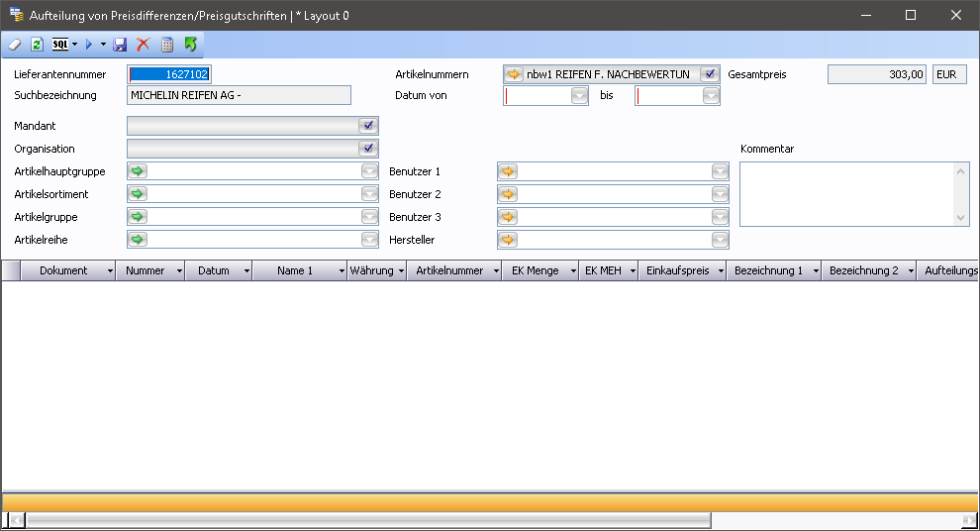Open the calculator toolbar icon
The image size is (980, 531).
pyautogui.click(x=167, y=45)
